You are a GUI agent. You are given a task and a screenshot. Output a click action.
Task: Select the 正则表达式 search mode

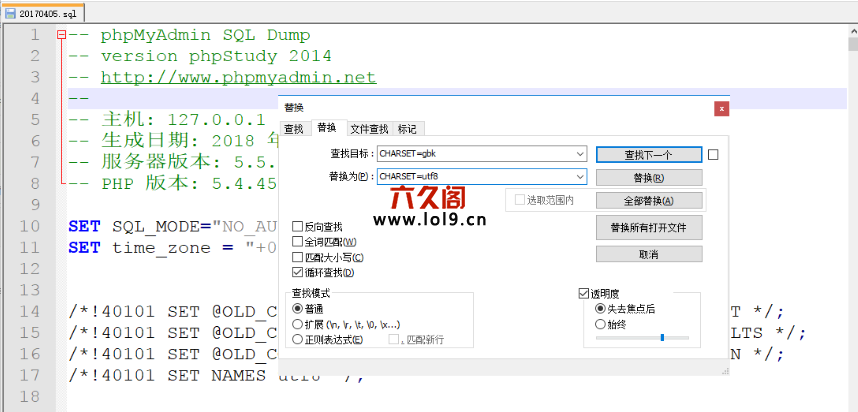[x=297, y=340]
